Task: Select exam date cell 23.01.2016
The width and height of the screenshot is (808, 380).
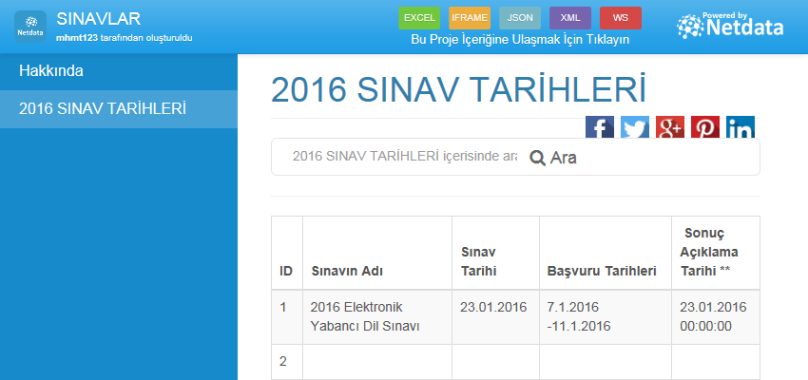Action: [496, 317]
